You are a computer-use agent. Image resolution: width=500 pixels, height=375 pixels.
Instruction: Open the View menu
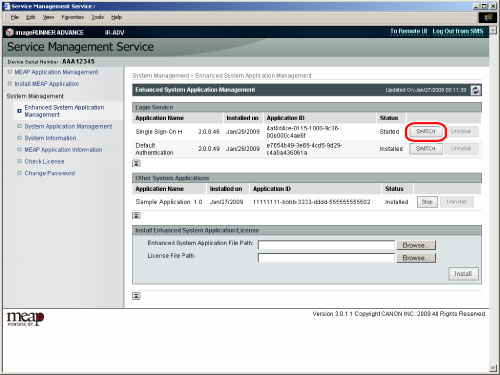(x=48, y=17)
